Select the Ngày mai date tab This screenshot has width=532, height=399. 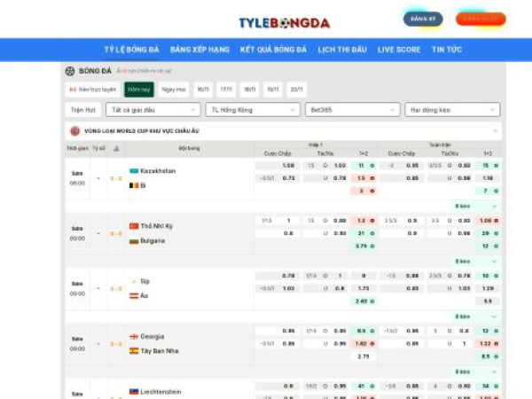tap(174, 90)
